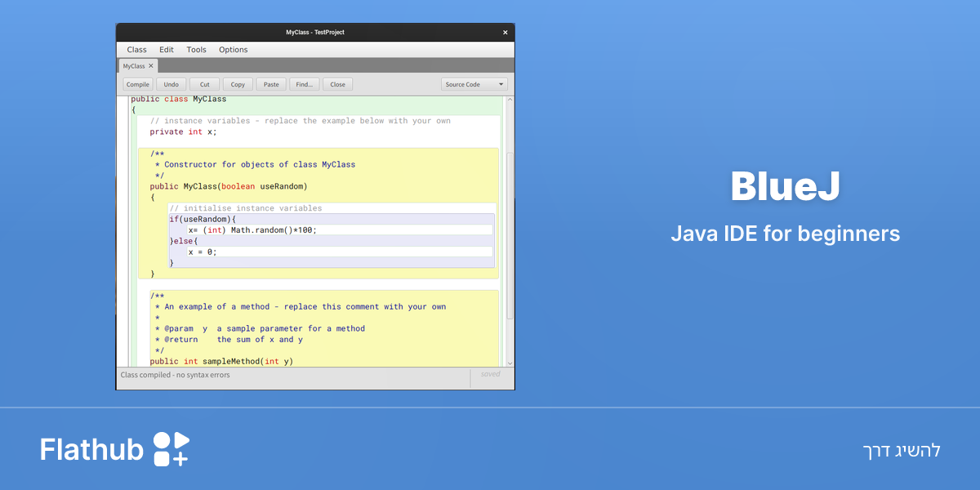
Task: Click the "saved" status indicator
Action: (490, 374)
